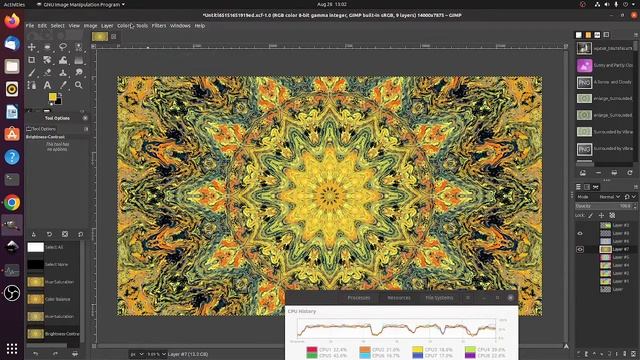
Task: Undo using the undo history arrow
Action: pos(36,353)
